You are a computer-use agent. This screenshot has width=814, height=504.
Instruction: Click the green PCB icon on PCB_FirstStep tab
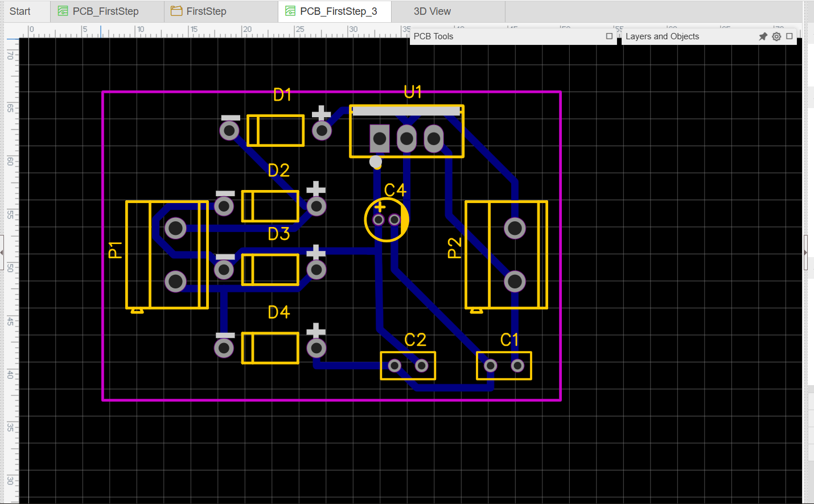63,10
